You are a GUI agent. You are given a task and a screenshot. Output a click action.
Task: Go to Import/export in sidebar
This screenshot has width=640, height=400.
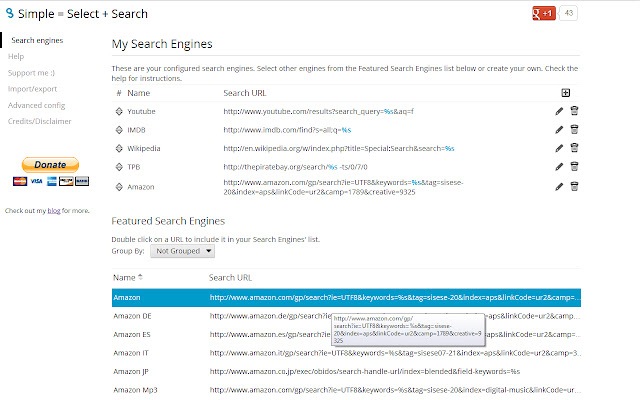(30, 87)
